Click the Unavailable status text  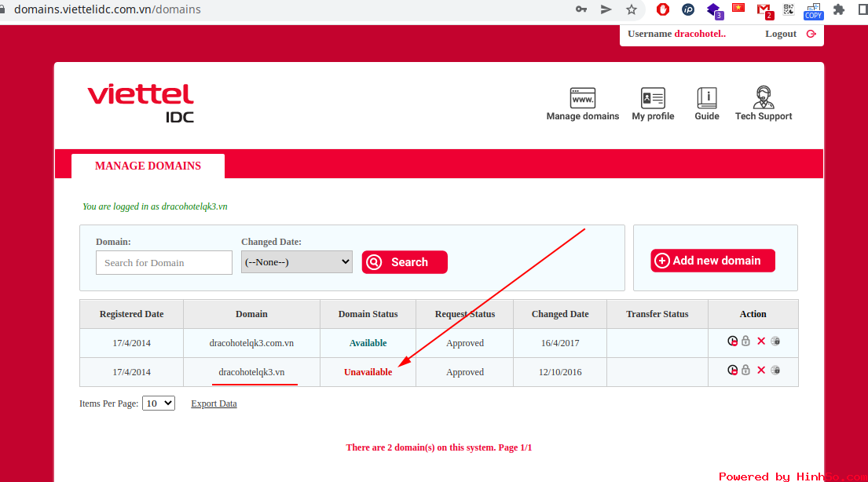(368, 372)
